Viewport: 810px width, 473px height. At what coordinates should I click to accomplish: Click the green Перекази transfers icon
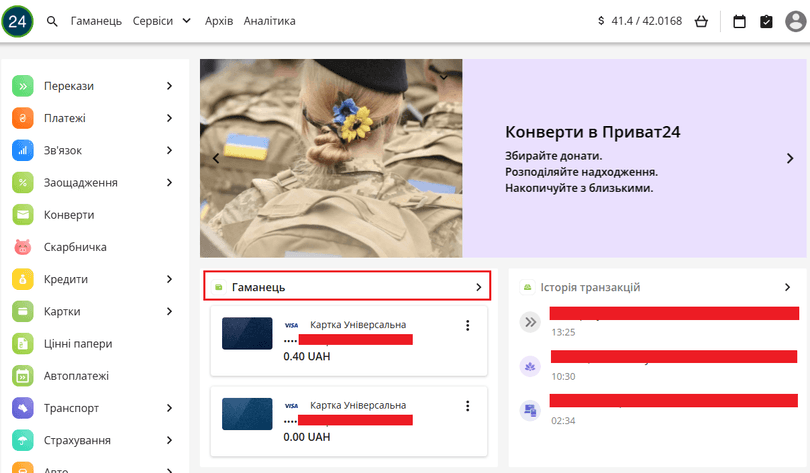click(23, 86)
